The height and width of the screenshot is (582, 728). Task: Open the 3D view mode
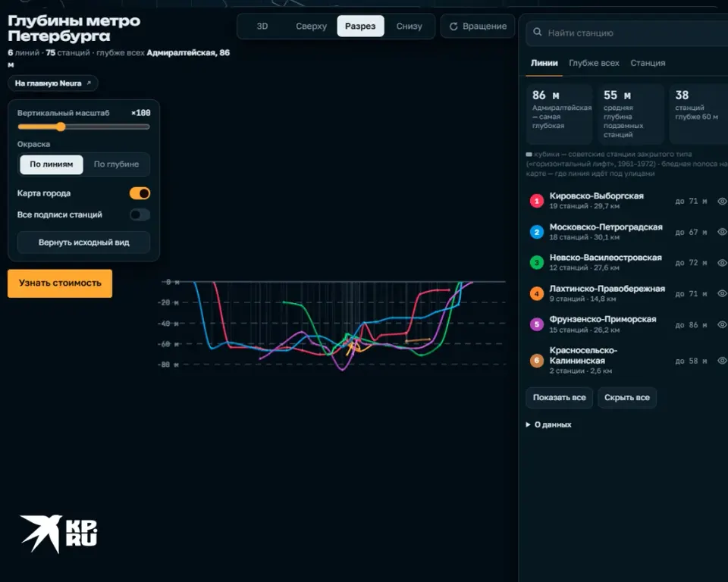tap(262, 26)
